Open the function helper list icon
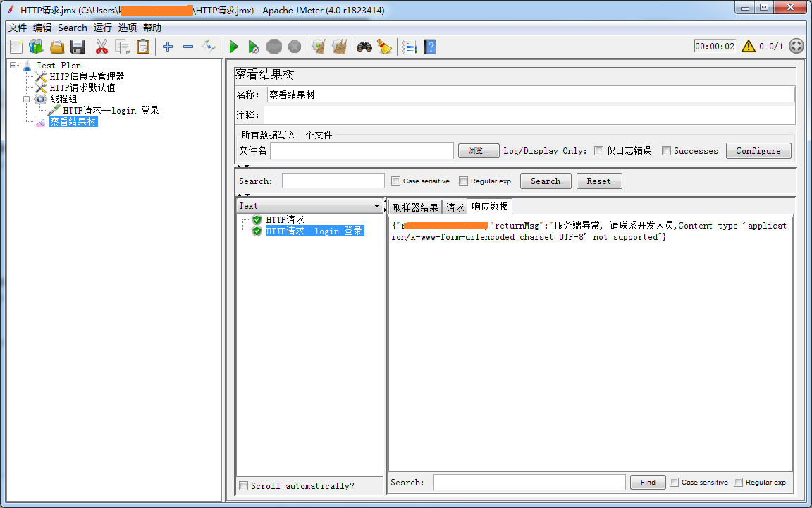The image size is (812, 508). [409, 47]
